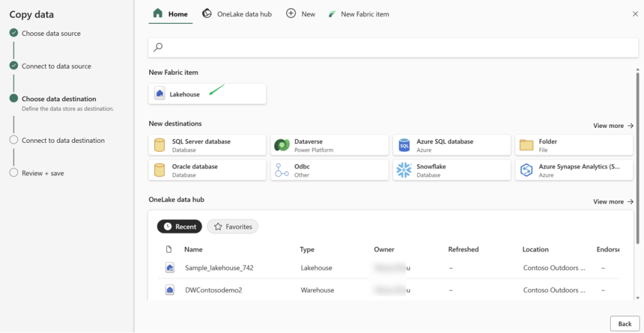
Task: Select Choose data destination step
Action: click(x=58, y=99)
